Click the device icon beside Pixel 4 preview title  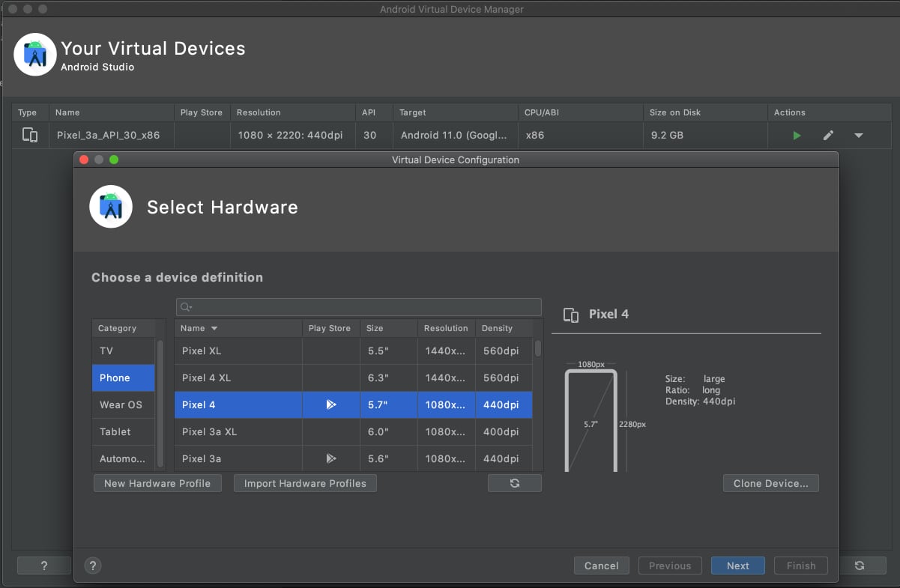click(x=571, y=315)
